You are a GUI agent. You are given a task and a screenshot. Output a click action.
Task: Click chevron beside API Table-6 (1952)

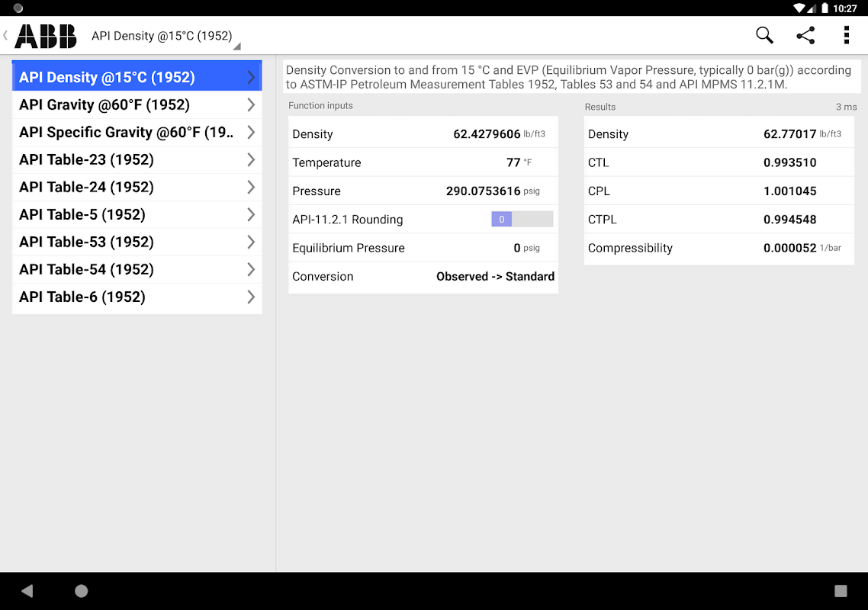tap(251, 297)
